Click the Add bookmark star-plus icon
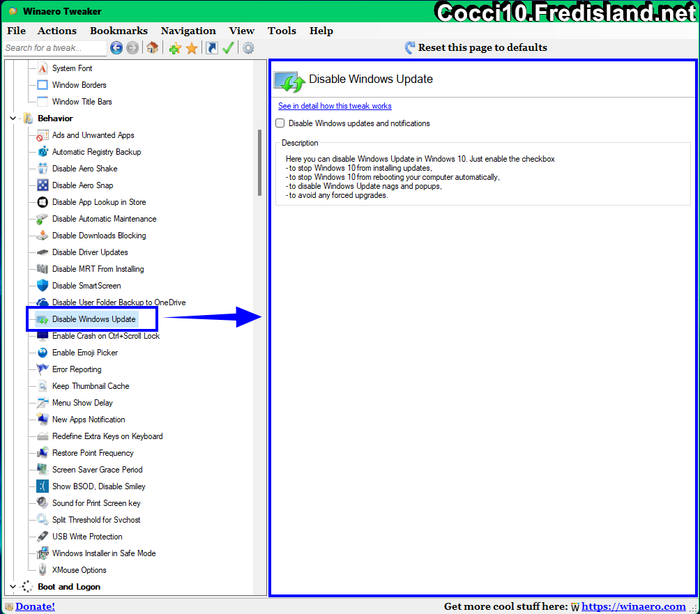The width and height of the screenshot is (700, 614). click(x=175, y=48)
